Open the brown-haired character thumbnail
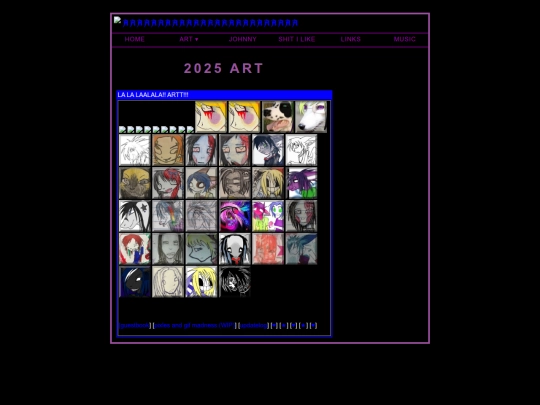The image size is (540, 405). [235, 183]
